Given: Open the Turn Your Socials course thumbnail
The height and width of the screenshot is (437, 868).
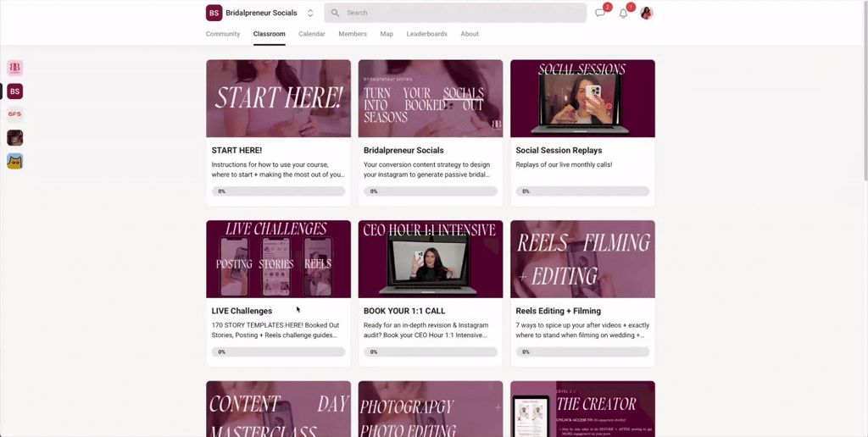Looking at the screenshot, I should point(431,98).
